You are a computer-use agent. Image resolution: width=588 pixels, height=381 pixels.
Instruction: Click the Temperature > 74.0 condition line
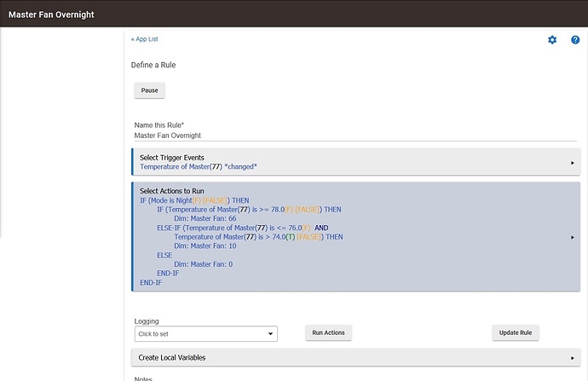tap(258, 237)
